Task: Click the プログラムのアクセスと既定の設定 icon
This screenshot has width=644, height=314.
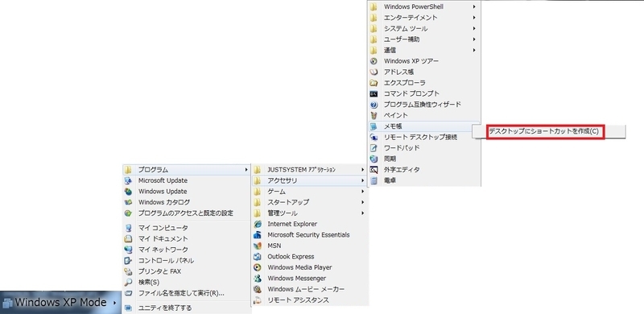Action: 128,213
